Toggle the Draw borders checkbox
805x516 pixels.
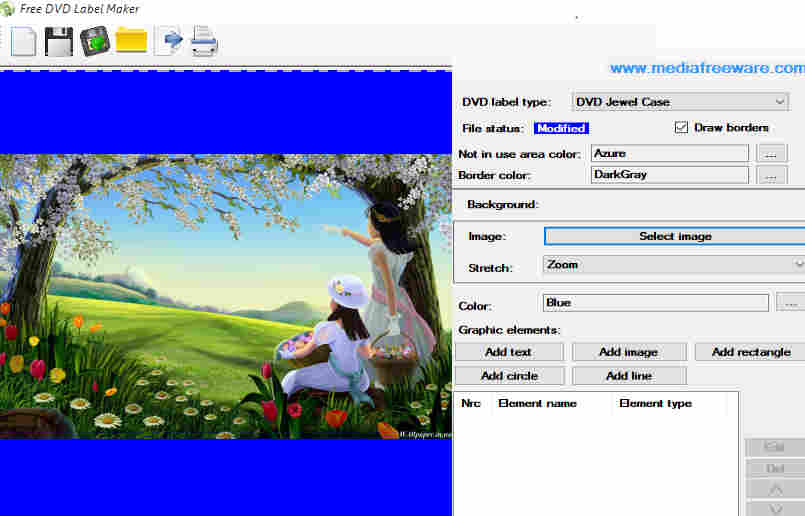tap(681, 127)
